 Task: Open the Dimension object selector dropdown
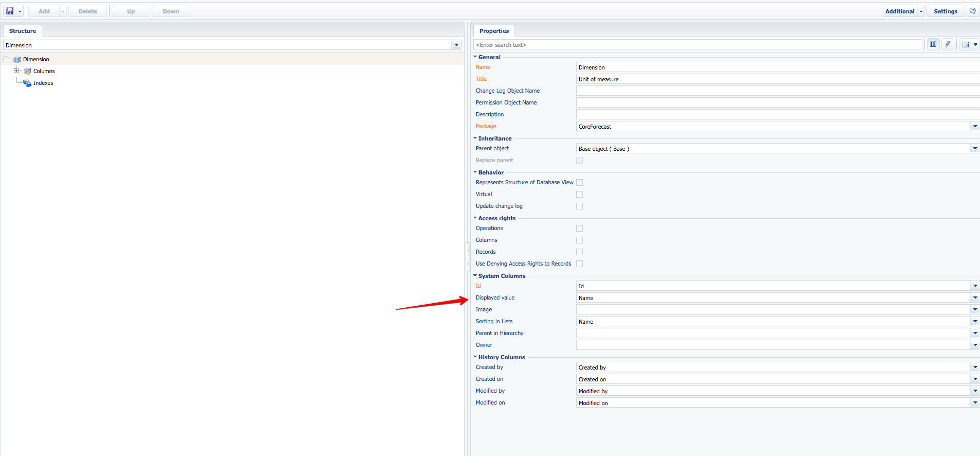click(x=456, y=45)
